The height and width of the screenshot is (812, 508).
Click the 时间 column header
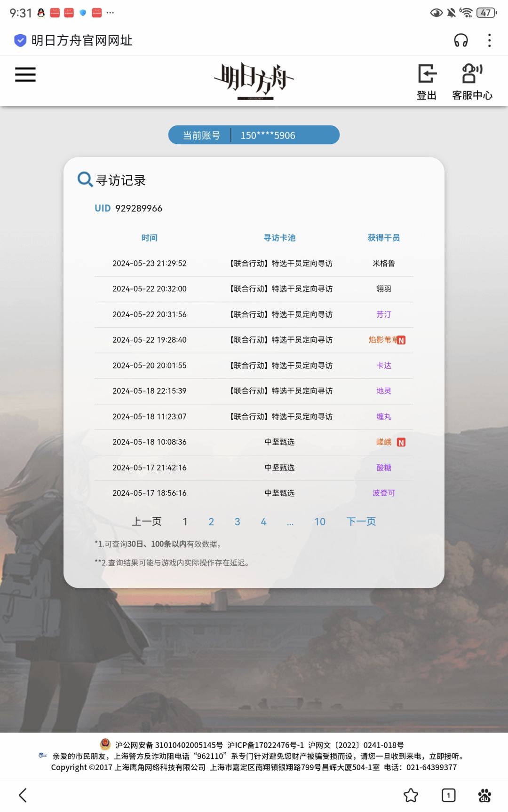tap(150, 238)
